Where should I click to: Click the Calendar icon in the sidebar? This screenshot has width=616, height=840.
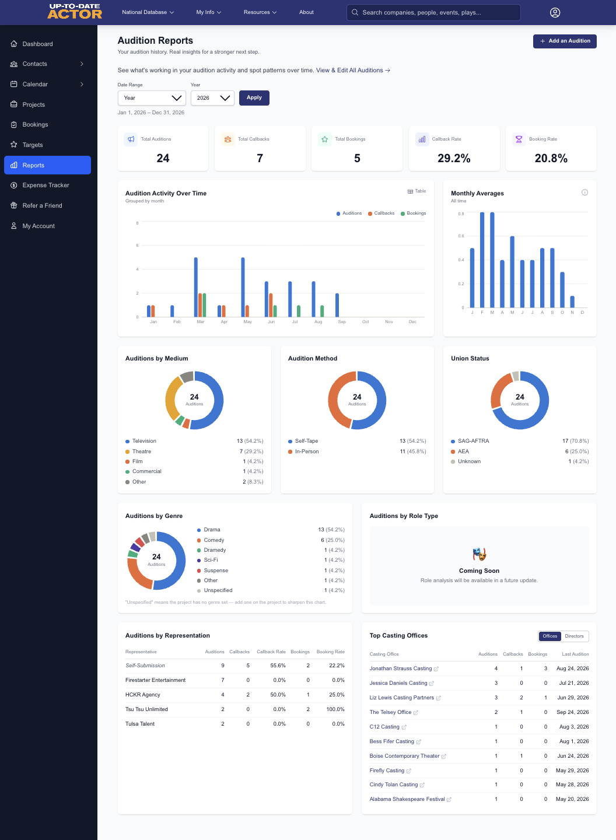pyautogui.click(x=14, y=84)
